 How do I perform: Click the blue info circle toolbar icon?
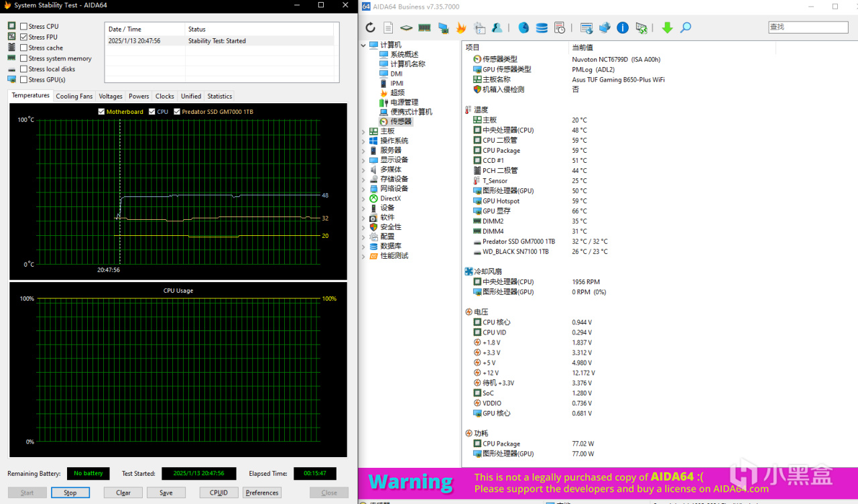[x=623, y=27]
